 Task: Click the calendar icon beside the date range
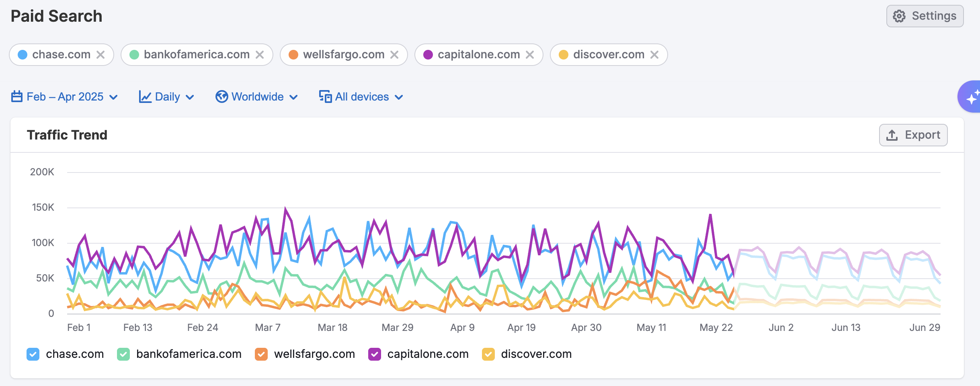pos(17,97)
